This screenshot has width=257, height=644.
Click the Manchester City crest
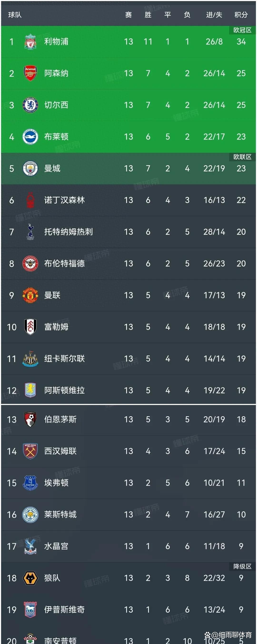(30, 168)
